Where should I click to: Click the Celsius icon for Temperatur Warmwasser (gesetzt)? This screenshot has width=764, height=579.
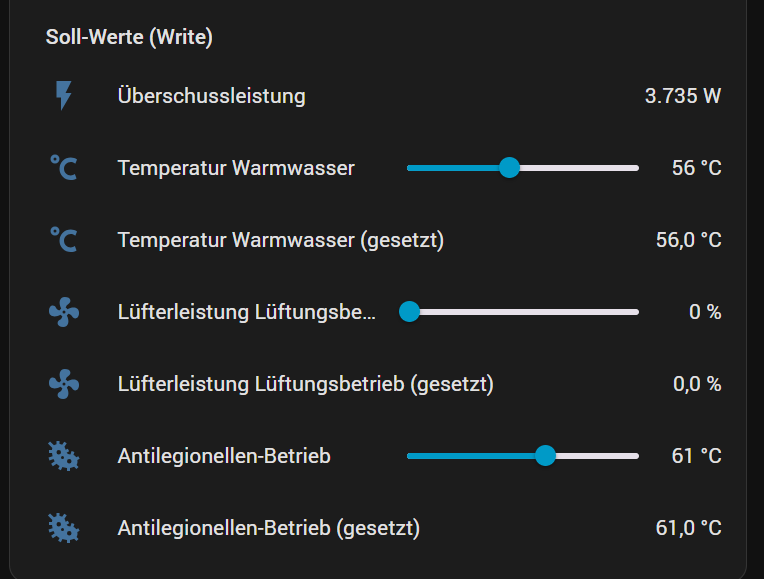(64, 240)
